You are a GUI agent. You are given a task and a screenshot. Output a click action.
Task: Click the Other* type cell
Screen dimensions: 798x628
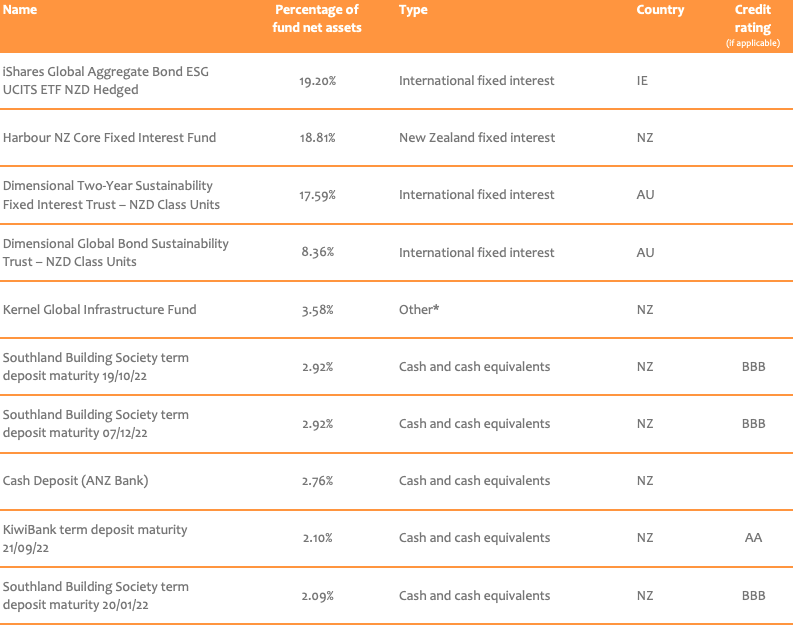point(419,310)
